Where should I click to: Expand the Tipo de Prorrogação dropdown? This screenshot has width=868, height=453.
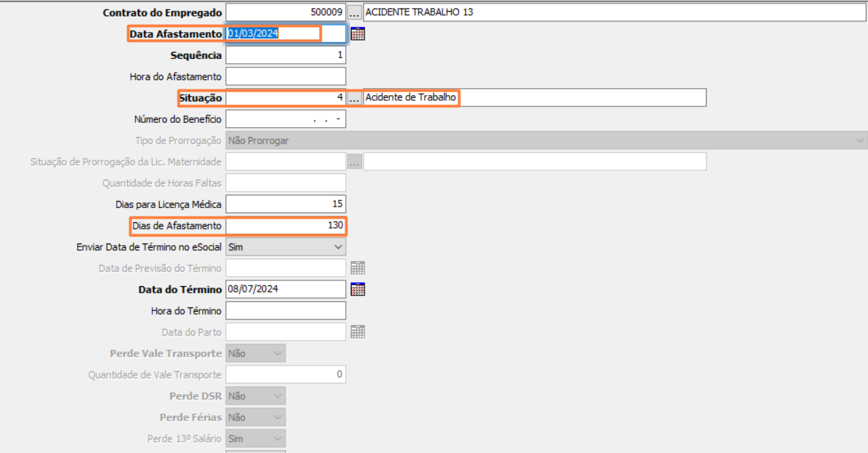point(860,141)
